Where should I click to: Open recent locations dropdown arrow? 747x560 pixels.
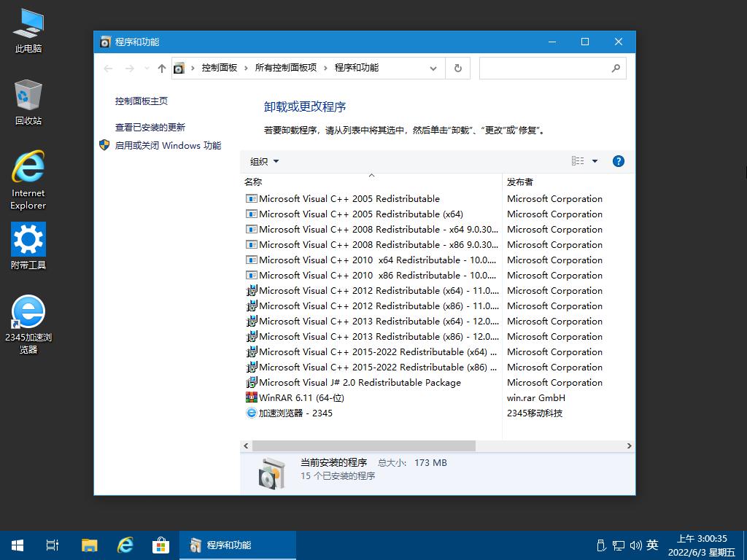(x=147, y=69)
